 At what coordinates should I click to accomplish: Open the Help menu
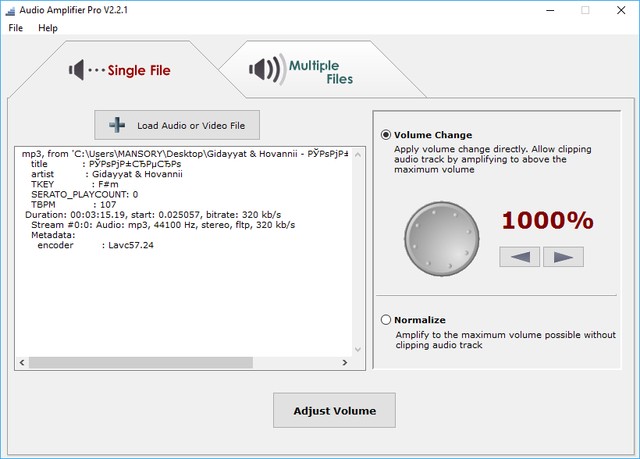[x=48, y=28]
